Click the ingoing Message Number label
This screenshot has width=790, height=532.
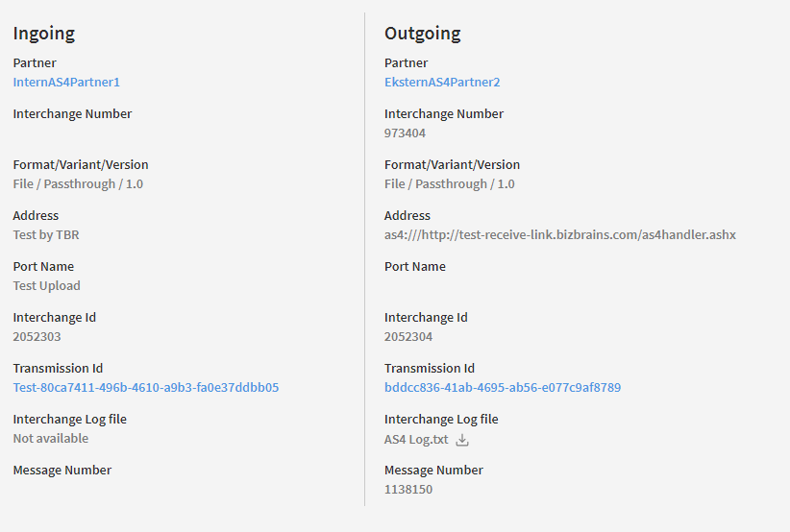(x=62, y=471)
